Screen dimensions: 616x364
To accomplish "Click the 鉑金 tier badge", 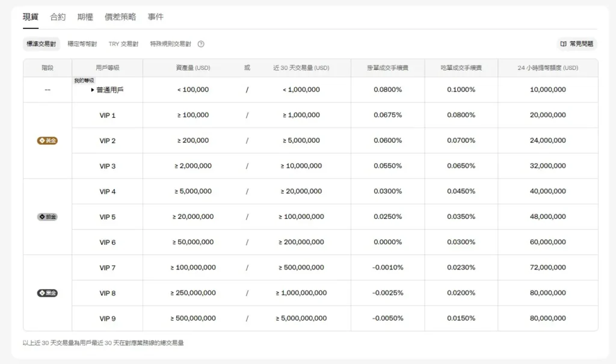I will click(x=47, y=217).
